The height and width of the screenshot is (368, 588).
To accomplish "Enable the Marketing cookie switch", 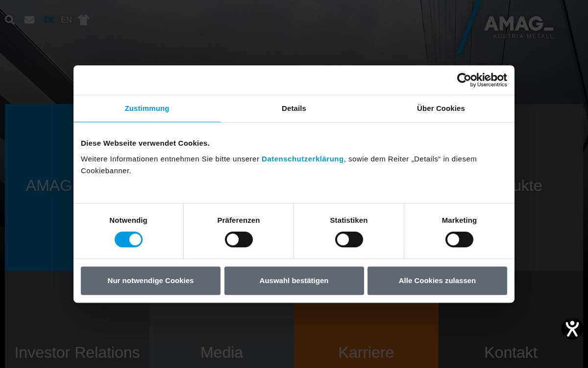I will (x=459, y=239).
